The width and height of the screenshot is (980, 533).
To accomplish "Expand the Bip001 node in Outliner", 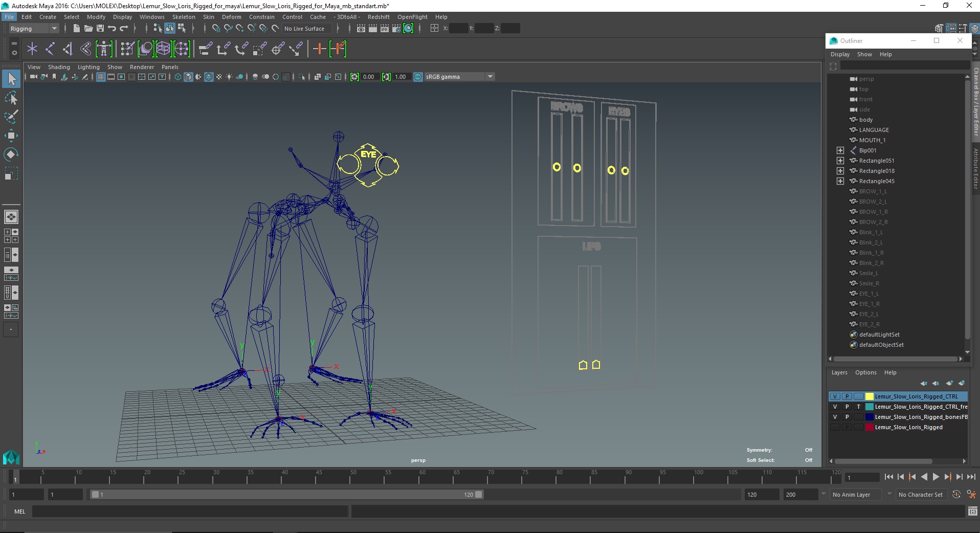I will [x=840, y=150].
